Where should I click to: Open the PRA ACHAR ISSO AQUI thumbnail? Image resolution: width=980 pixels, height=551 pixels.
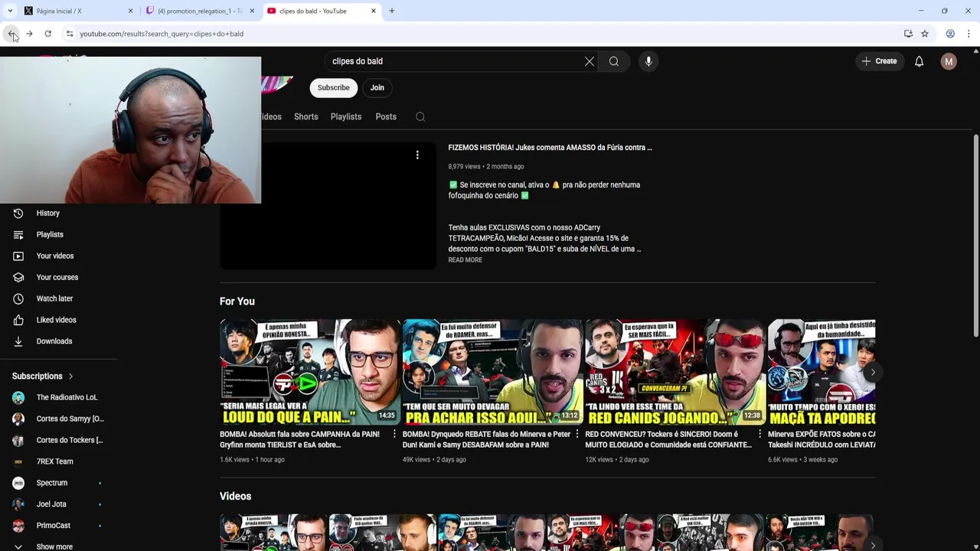click(492, 372)
